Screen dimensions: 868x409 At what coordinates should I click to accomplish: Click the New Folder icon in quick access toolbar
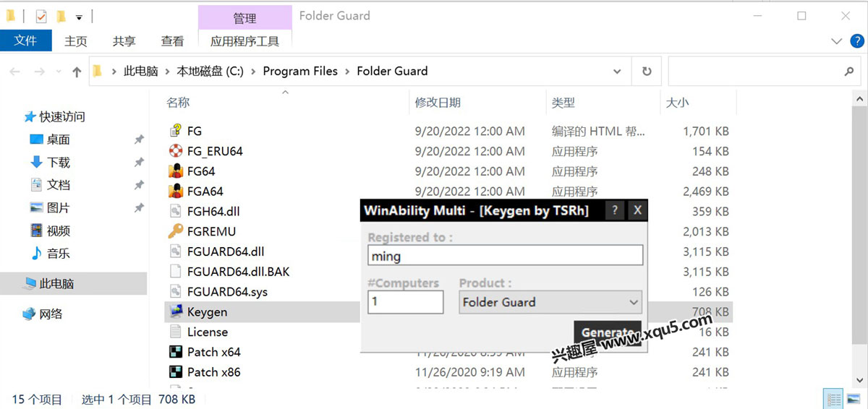[x=61, y=16]
